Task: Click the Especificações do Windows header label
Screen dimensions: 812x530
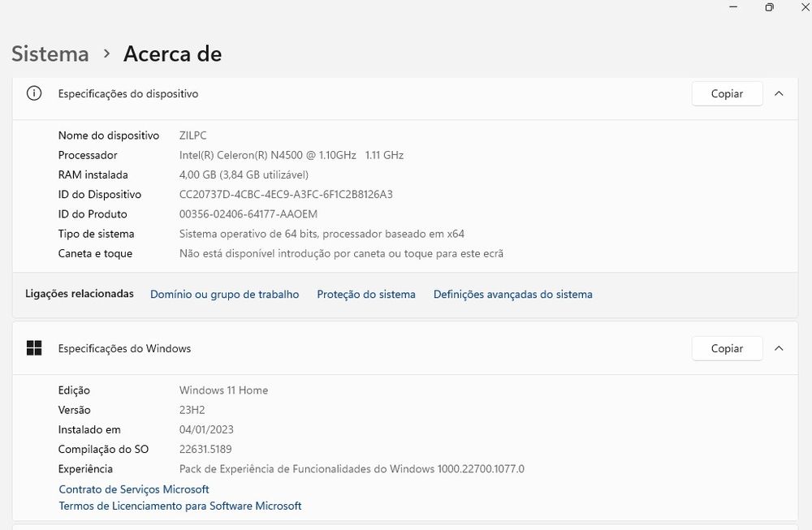Action: pos(124,348)
